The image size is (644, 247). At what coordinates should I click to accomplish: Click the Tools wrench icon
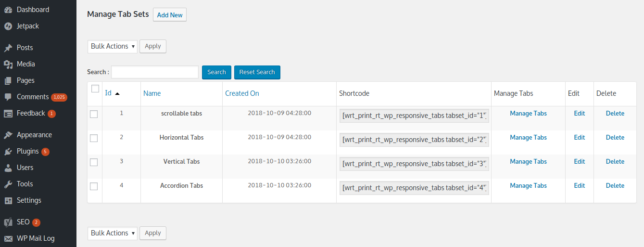[x=8, y=184]
